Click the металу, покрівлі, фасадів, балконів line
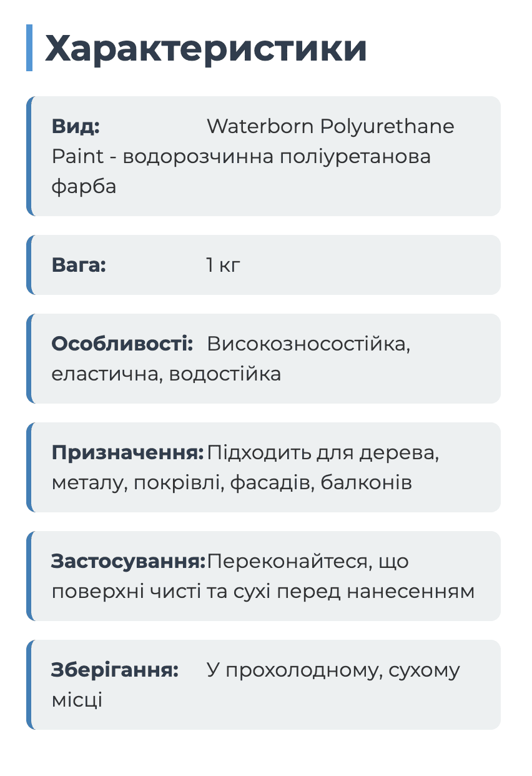This screenshot has height=776, width=532. pos(232,482)
